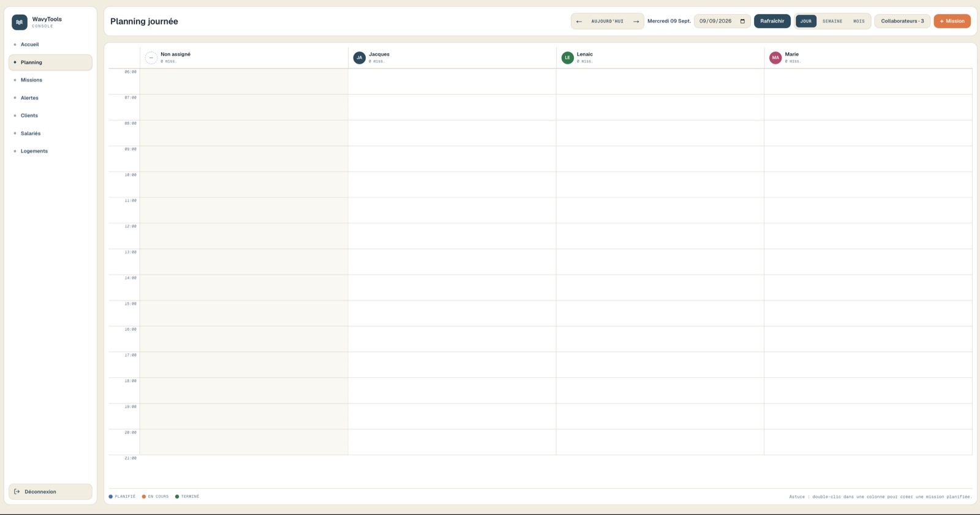Screen dimensions: 980x515
Task: Click the PLANIFIÉ legend label
Action: [x=125, y=497]
